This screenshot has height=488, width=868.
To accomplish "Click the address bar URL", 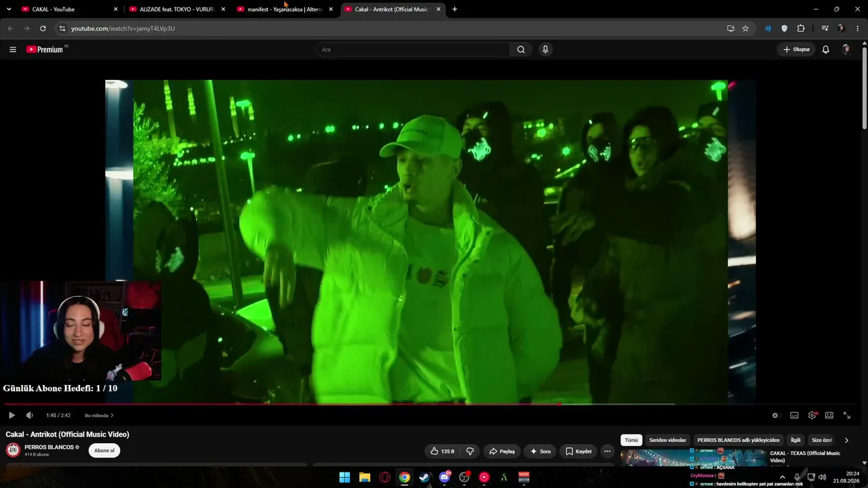I will tap(123, 28).
